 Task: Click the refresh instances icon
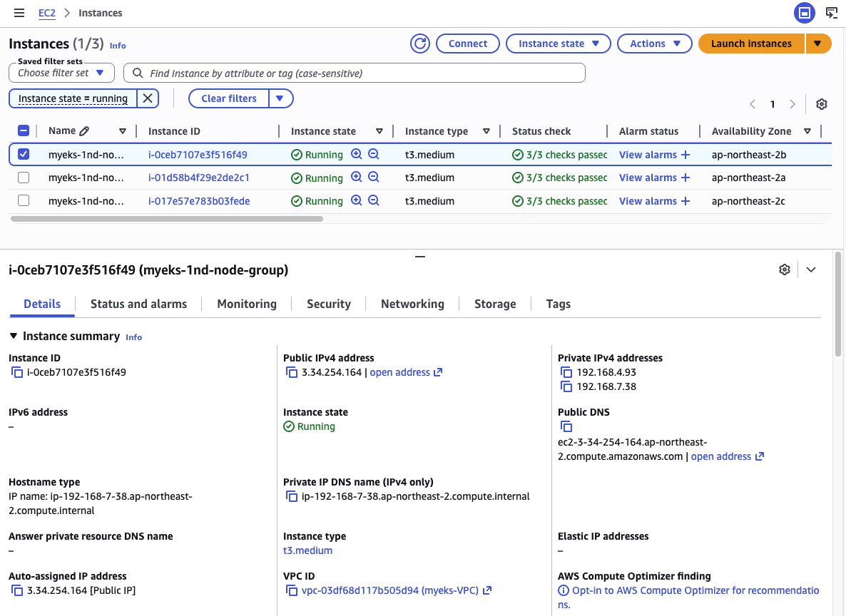coord(420,43)
